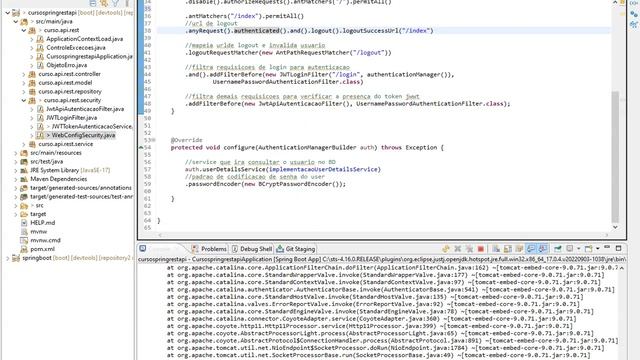The image size is (640, 360).
Task: Click first yellow icon in console toolbar
Action: point(446,249)
